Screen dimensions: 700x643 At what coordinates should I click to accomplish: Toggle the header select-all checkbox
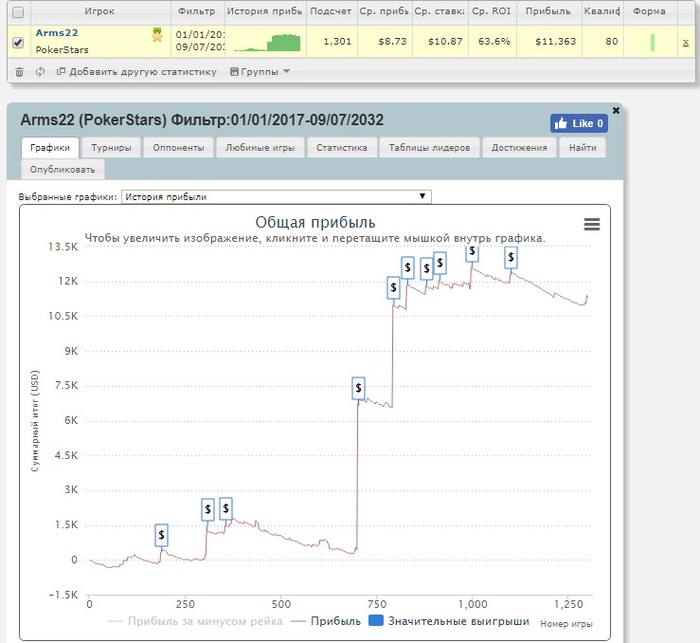pyautogui.click(x=18, y=12)
